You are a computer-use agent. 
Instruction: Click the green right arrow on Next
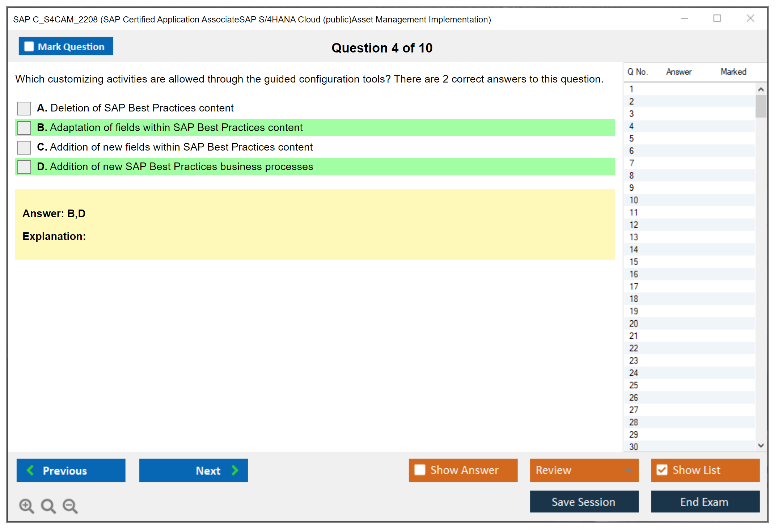(235, 470)
